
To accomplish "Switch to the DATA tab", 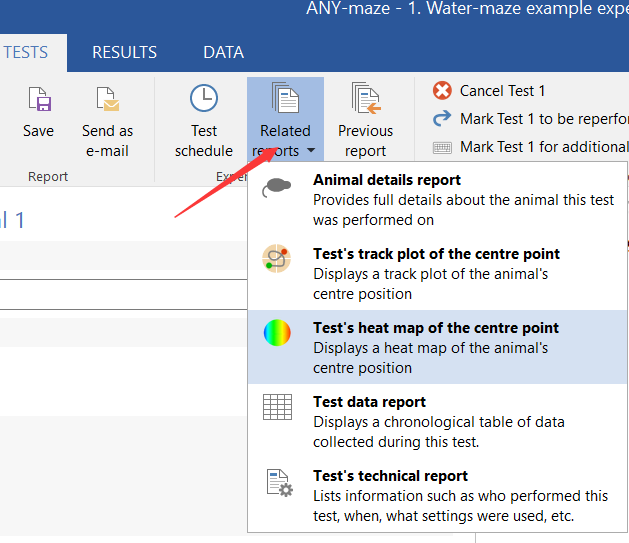I will tap(223, 52).
